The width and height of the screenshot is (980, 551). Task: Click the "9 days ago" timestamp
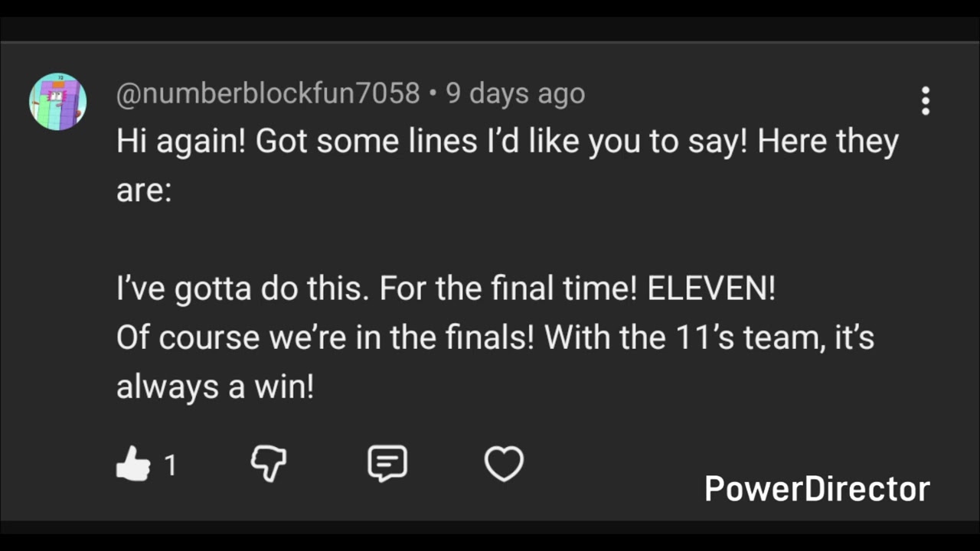click(515, 93)
